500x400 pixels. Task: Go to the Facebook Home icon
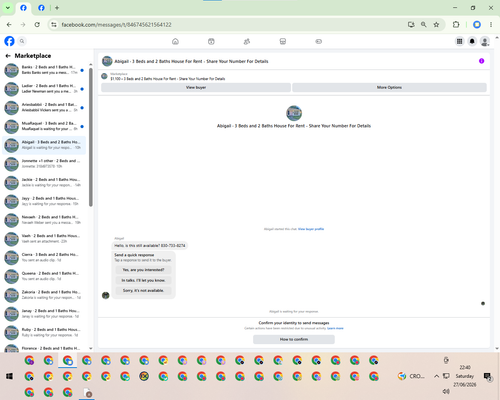[175, 41]
